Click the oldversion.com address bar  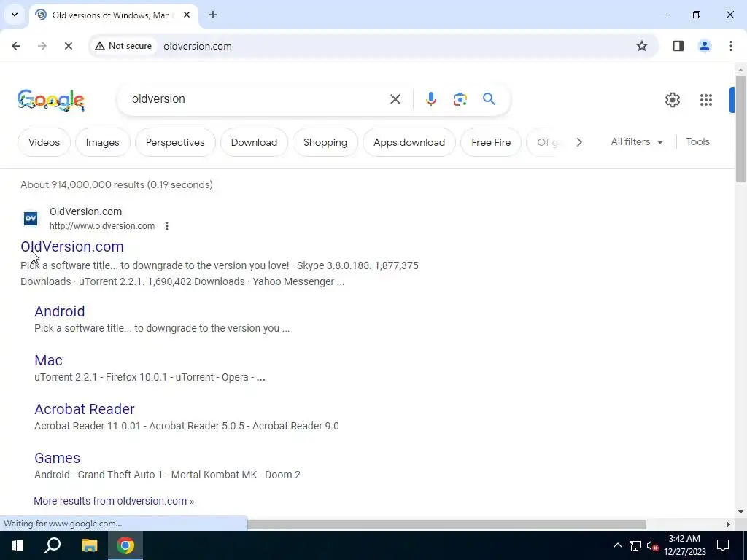197,46
